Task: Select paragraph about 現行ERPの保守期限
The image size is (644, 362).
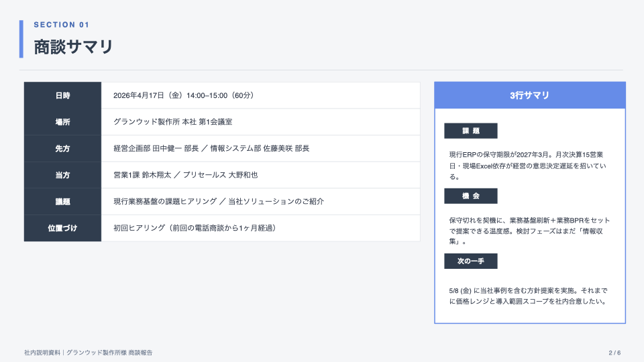Action: (528, 166)
